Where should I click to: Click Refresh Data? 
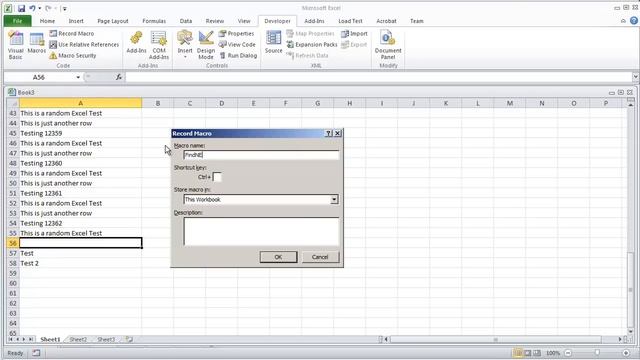click(x=307, y=56)
